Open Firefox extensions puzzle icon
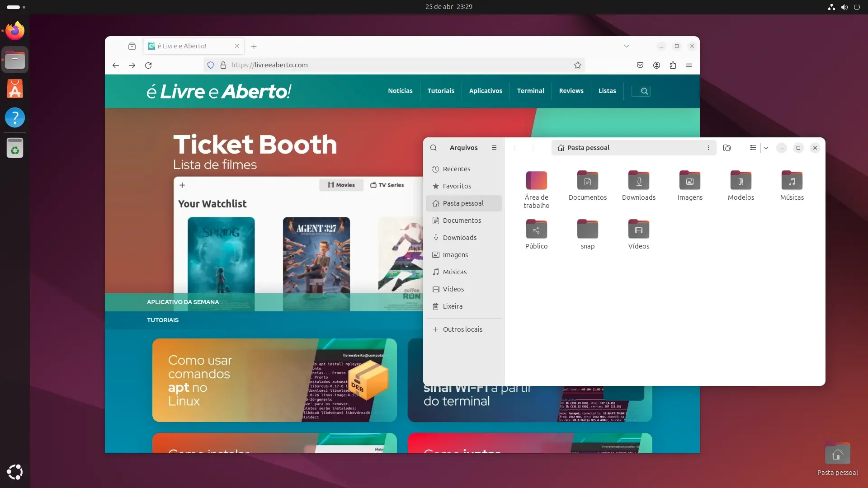The image size is (868, 488). pyautogui.click(x=673, y=65)
